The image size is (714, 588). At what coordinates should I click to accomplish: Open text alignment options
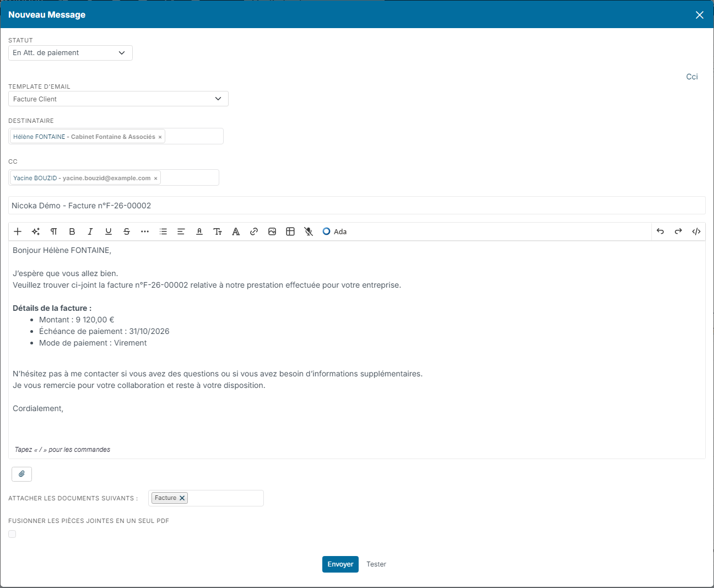181,231
